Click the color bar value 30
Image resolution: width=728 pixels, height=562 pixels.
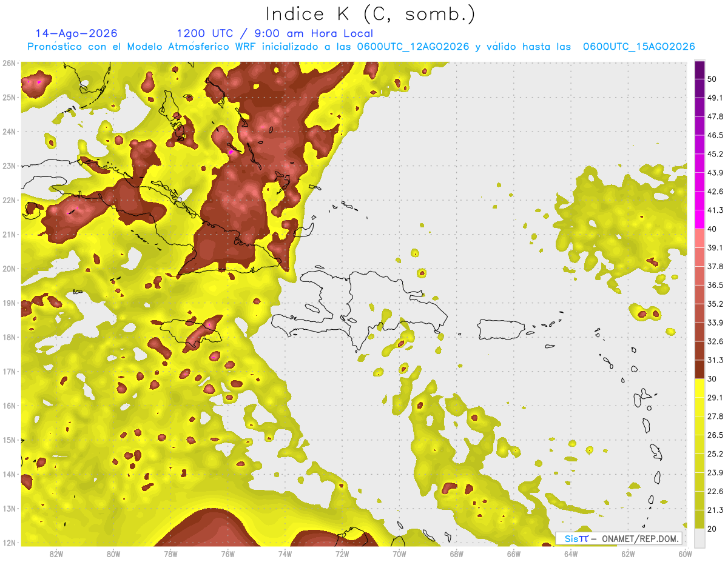point(713,379)
